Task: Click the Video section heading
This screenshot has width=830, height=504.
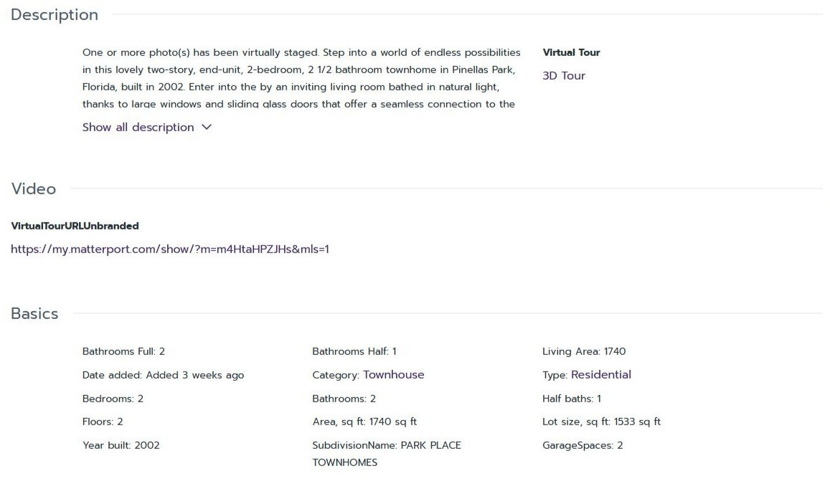Action: tap(34, 189)
